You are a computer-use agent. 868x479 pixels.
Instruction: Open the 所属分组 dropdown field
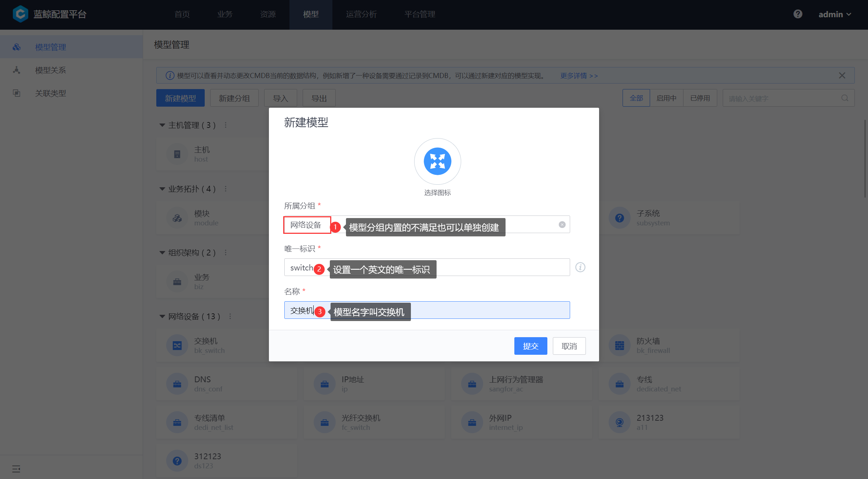coord(427,224)
